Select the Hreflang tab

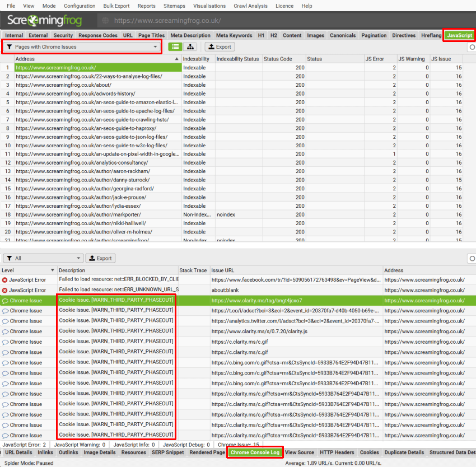point(431,35)
